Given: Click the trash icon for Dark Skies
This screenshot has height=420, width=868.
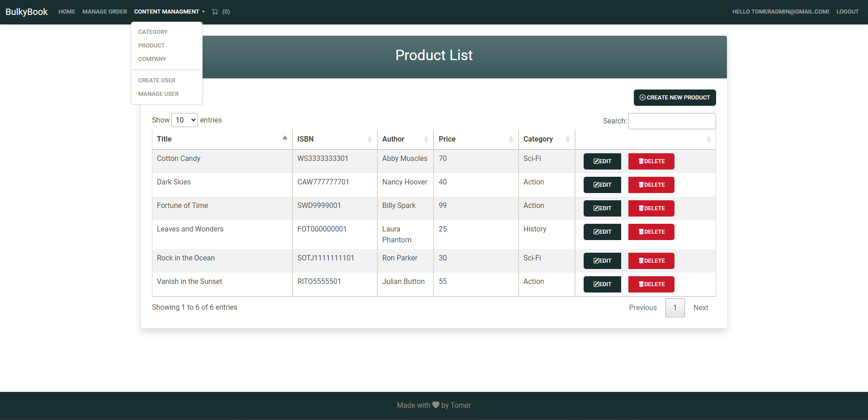Looking at the screenshot, I should 642,185.
